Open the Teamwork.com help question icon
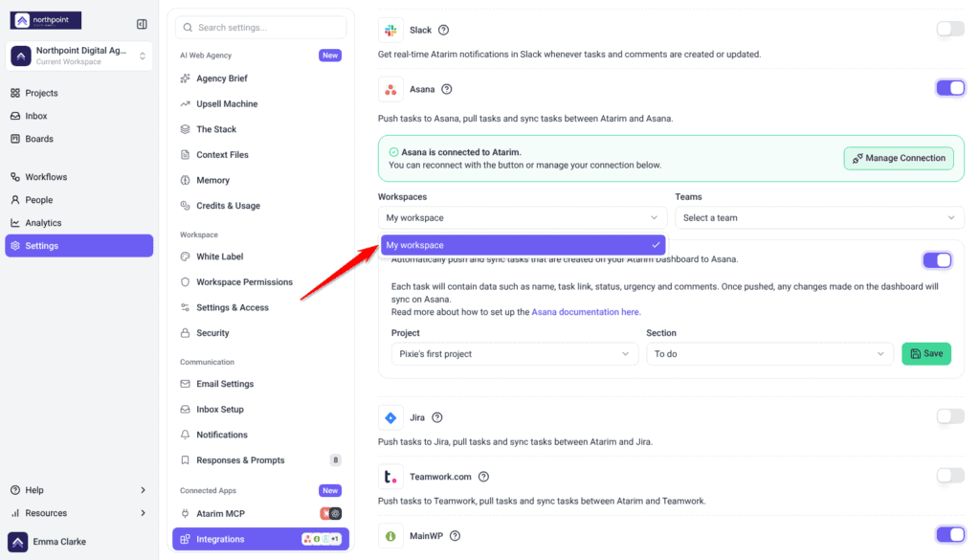 click(483, 477)
